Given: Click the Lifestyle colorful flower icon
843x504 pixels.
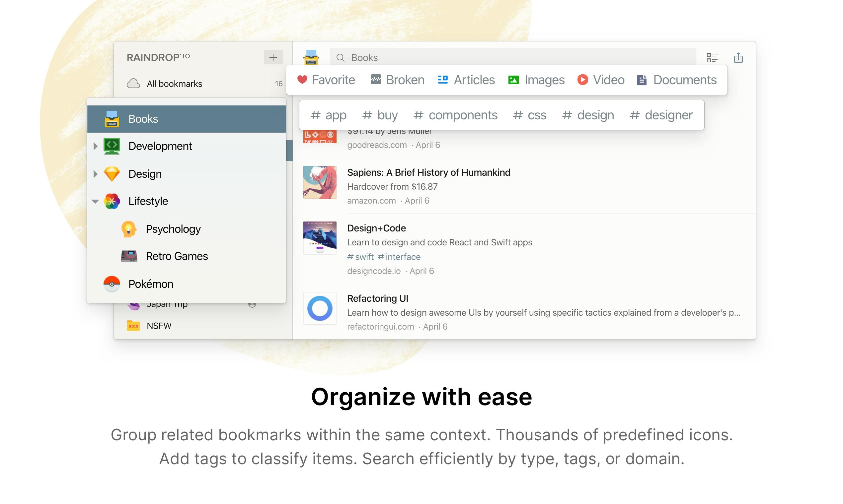Looking at the screenshot, I should tap(112, 201).
